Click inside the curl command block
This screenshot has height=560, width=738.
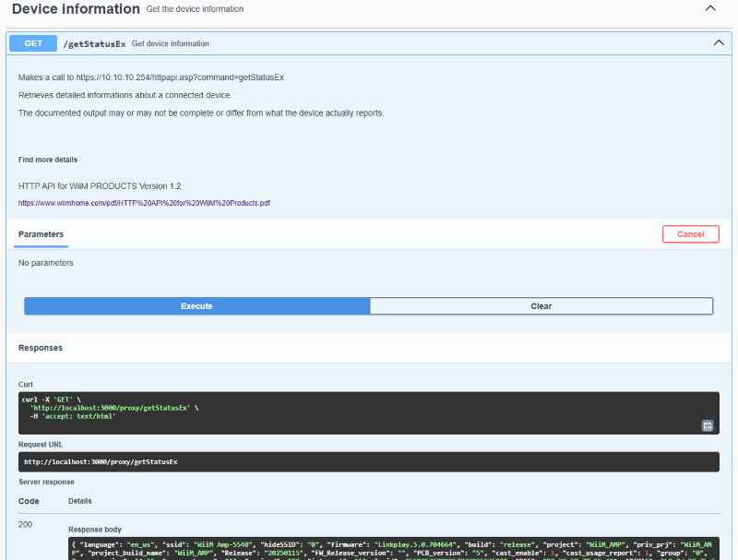368,412
